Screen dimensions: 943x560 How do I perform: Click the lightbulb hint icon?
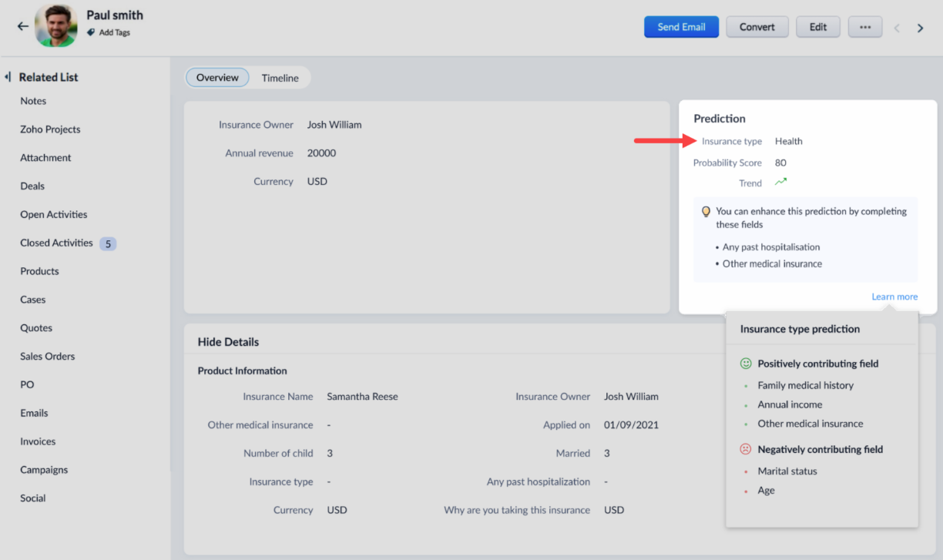706,212
